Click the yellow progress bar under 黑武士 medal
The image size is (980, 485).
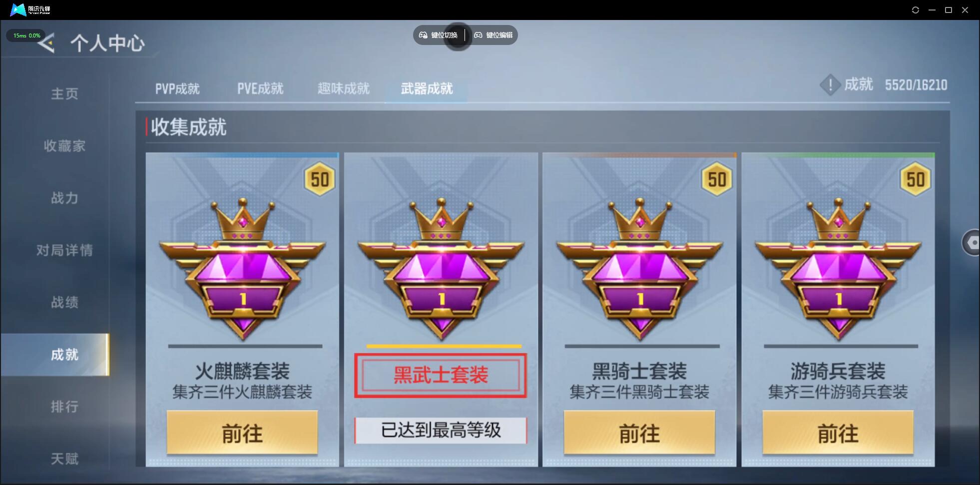click(444, 346)
